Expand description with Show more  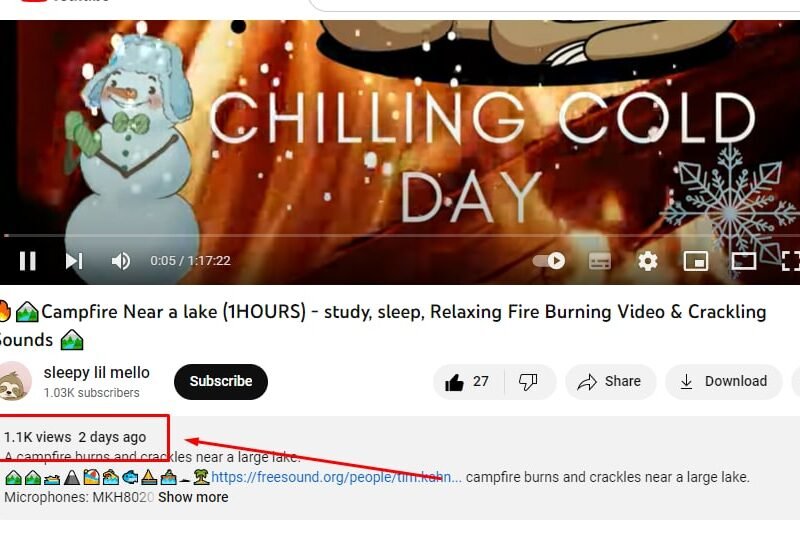tap(193, 497)
